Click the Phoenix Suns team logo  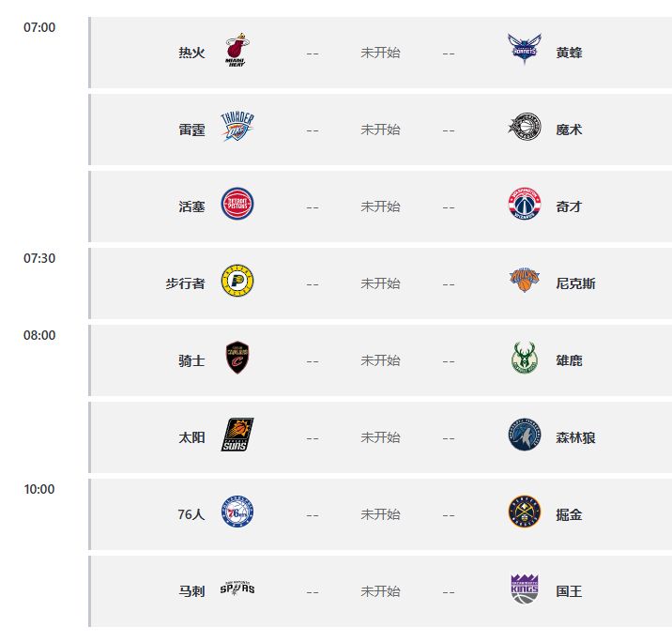click(237, 436)
